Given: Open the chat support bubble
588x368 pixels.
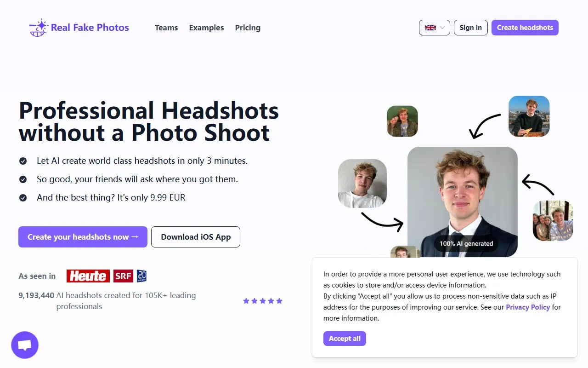Looking at the screenshot, I should click(25, 345).
